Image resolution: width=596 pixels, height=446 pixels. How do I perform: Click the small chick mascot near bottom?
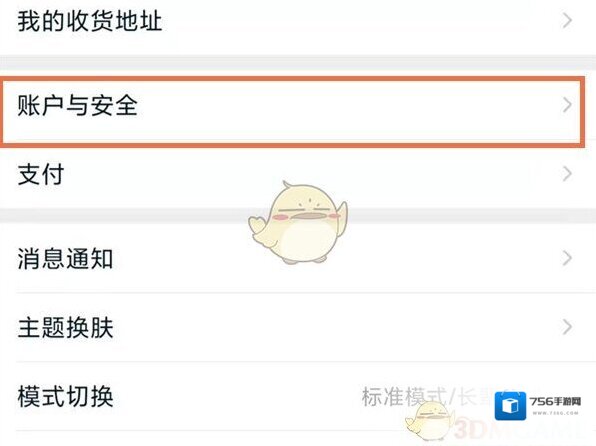[x=430, y=421]
